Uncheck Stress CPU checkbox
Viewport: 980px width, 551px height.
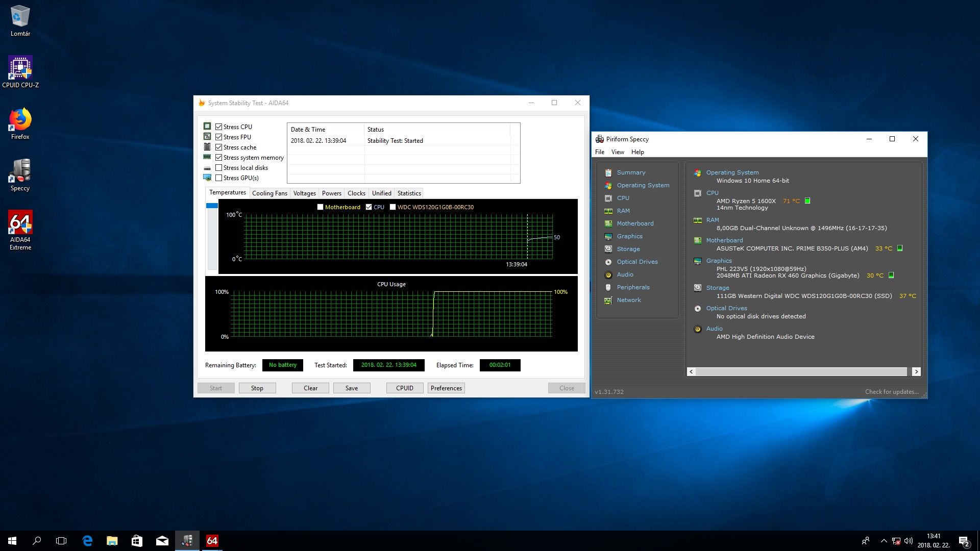point(218,127)
